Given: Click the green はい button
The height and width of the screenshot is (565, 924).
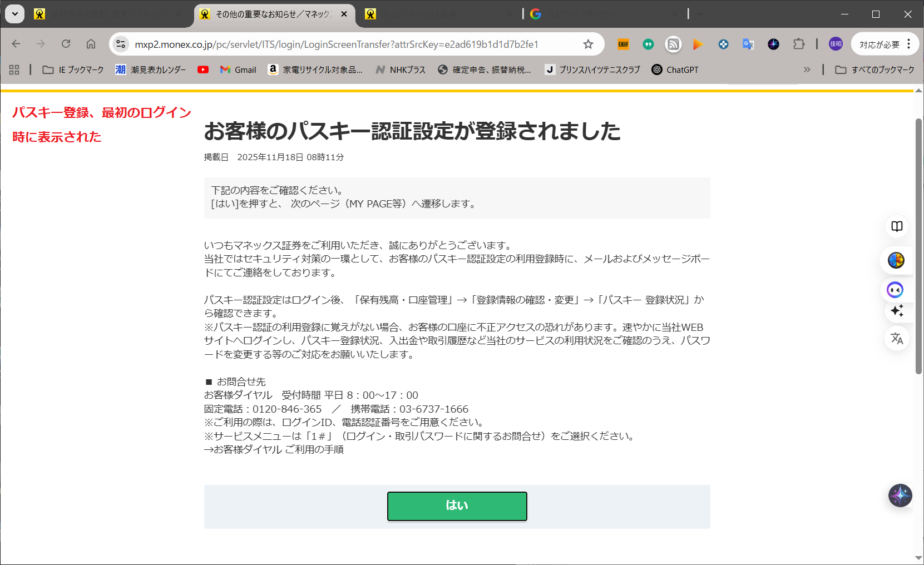Looking at the screenshot, I should [x=457, y=505].
